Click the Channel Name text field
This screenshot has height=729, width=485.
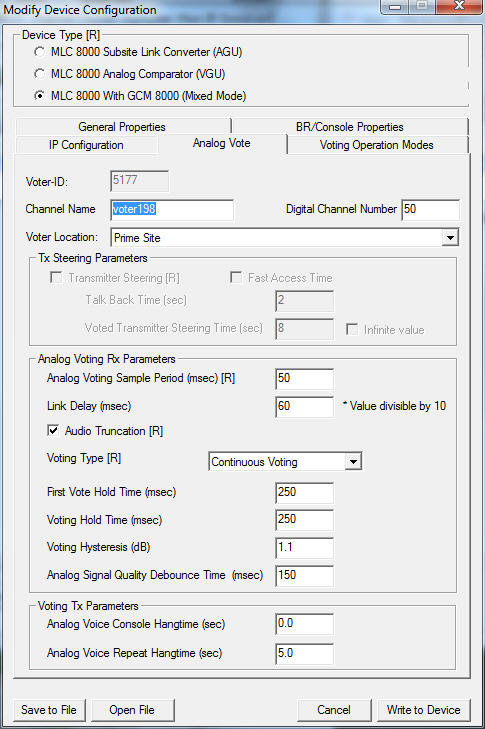coord(172,210)
